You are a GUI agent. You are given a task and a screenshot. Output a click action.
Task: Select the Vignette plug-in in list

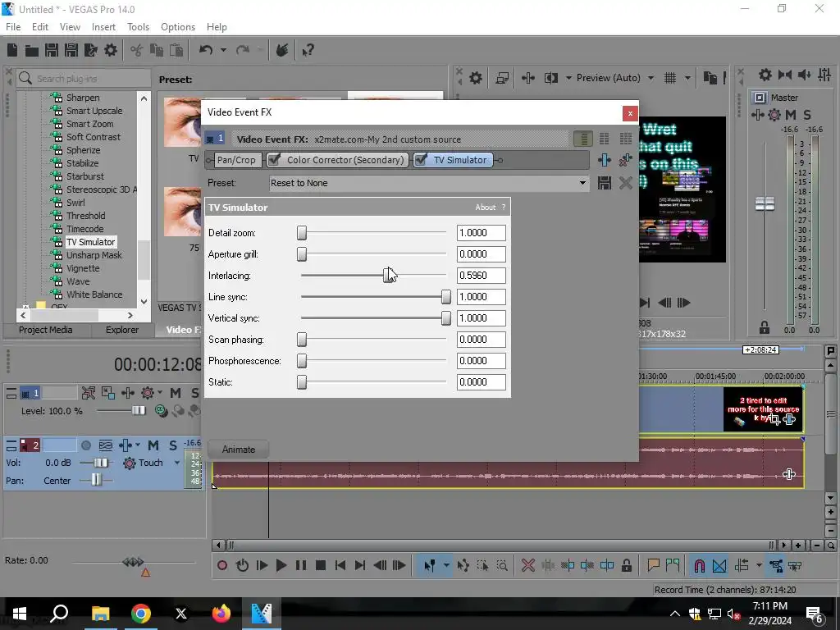83,268
